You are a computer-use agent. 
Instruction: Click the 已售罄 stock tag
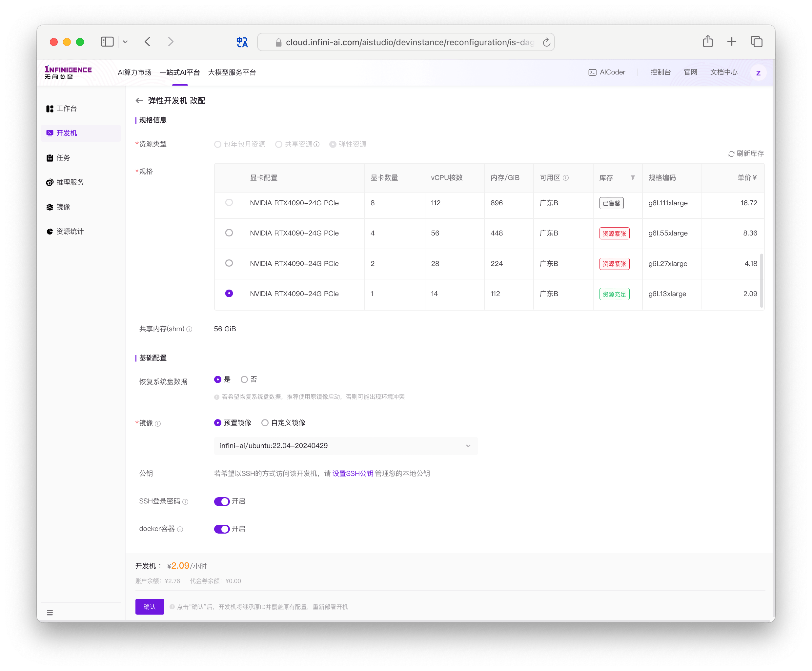(611, 203)
